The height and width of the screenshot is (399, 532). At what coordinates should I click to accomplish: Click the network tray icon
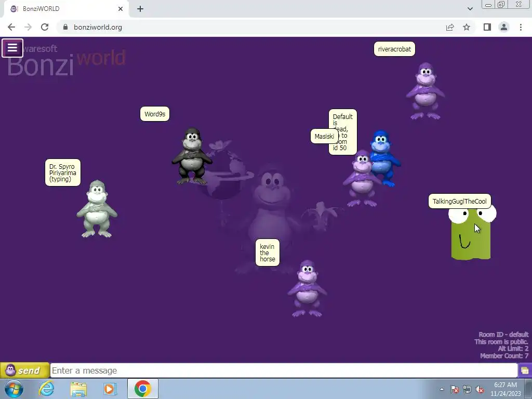pos(467,389)
